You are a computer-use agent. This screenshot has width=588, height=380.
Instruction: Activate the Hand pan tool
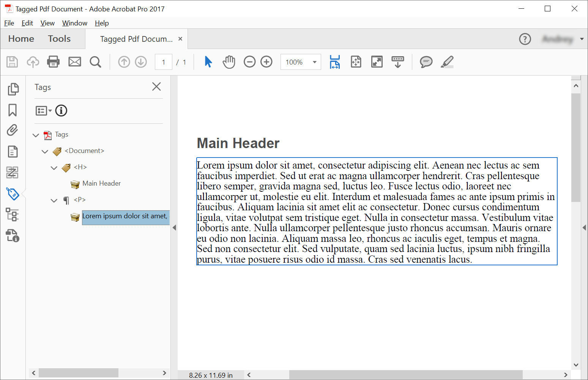tap(229, 61)
